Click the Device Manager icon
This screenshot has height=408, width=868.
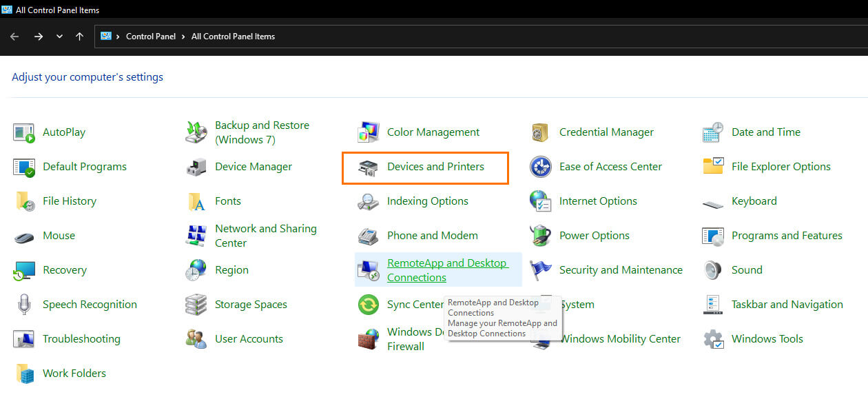pyautogui.click(x=196, y=167)
